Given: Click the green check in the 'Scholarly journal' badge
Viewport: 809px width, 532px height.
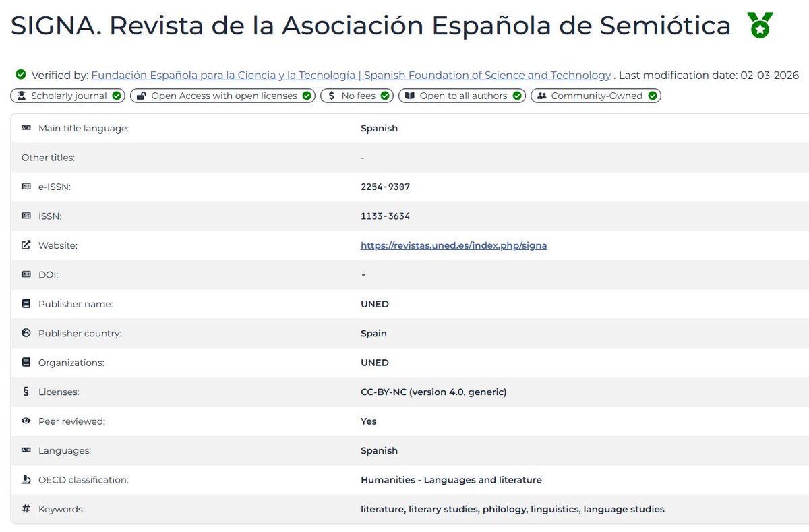Looking at the screenshot, I should coord(117,96).
